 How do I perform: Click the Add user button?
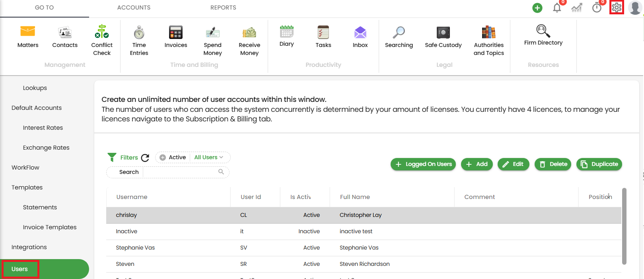point(477,164)
